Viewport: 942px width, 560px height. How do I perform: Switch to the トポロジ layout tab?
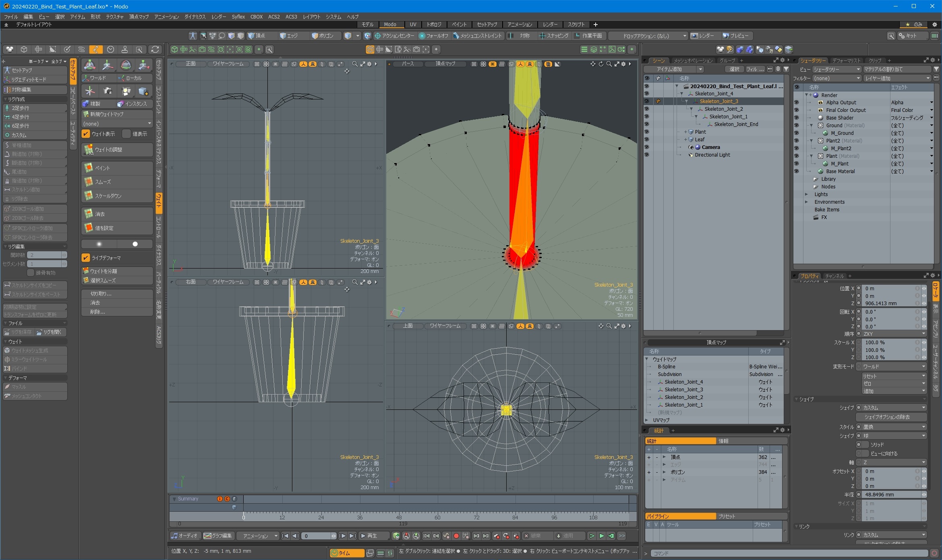[x=434, y=25]
